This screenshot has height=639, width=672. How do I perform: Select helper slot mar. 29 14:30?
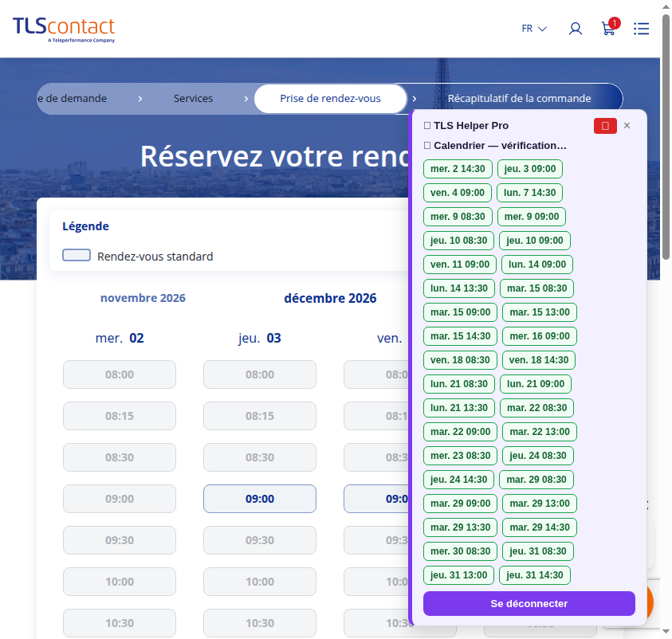point(540,527)
